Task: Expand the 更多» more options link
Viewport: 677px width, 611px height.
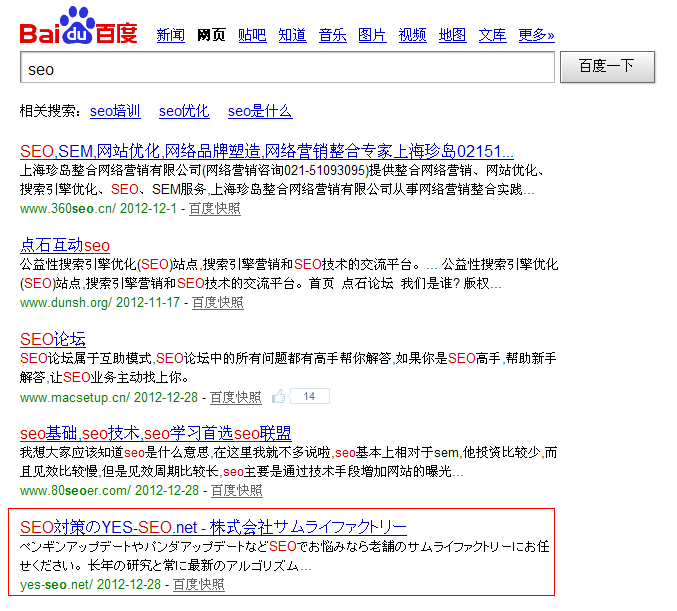Action: tap(536, 35)
